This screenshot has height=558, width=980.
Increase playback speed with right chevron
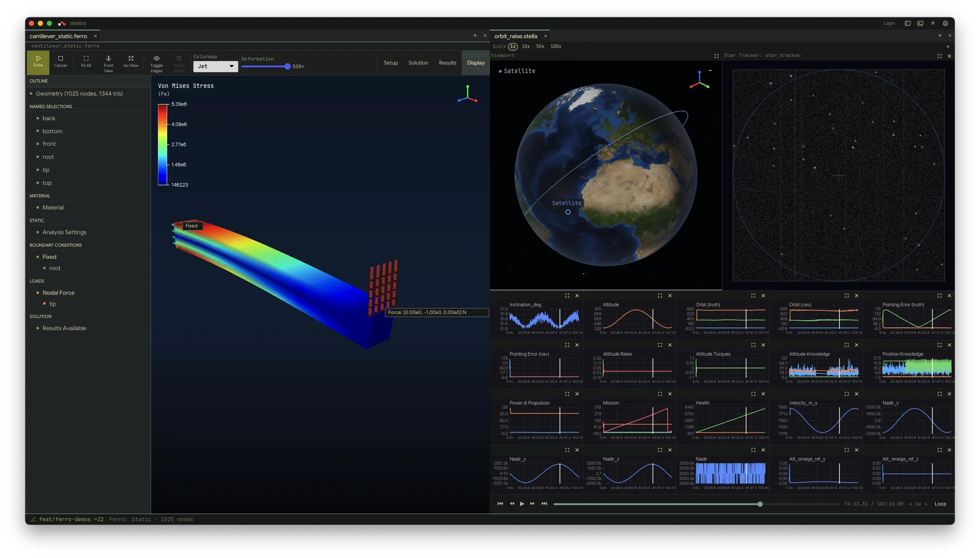(926, 504)
